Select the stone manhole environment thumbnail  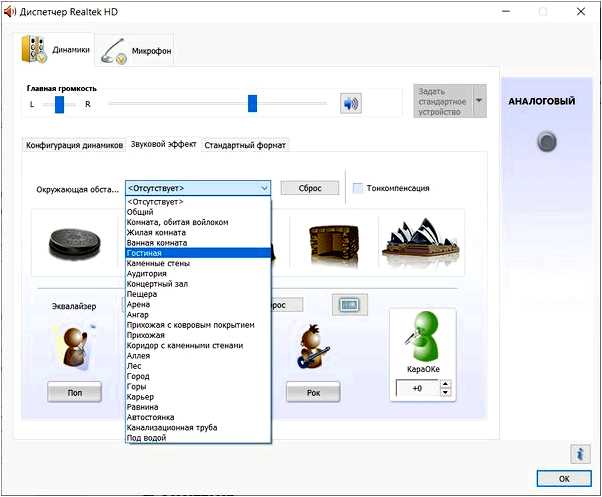point(75,243)
